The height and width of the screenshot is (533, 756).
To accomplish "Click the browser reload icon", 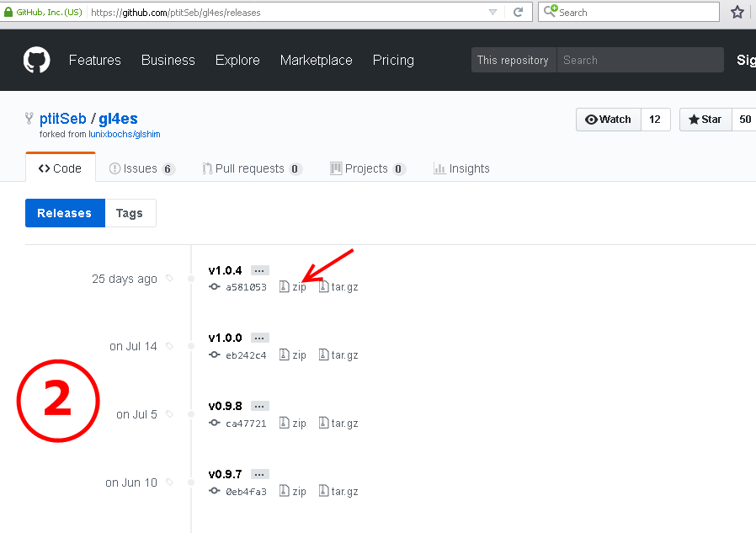I will point(519,12).
